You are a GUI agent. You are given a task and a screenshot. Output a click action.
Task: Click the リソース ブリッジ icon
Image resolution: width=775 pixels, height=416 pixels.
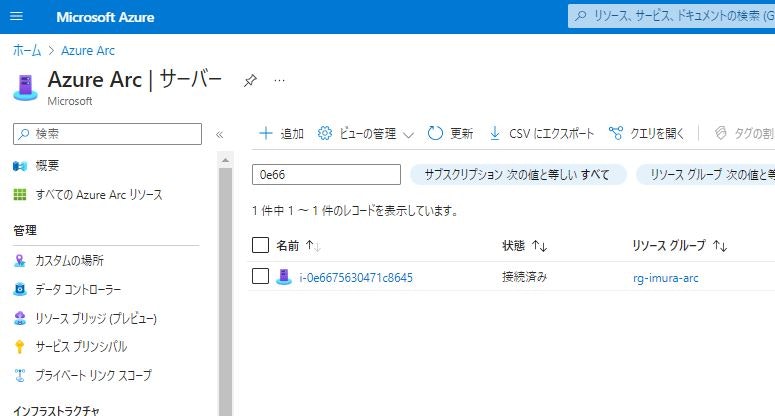click(x=20, y=318)
